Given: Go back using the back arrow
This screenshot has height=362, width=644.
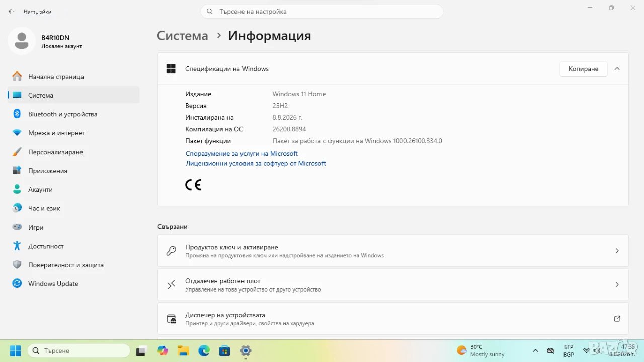Looking at the screenshot, I should pyautogui.click(x=11, y=11).
